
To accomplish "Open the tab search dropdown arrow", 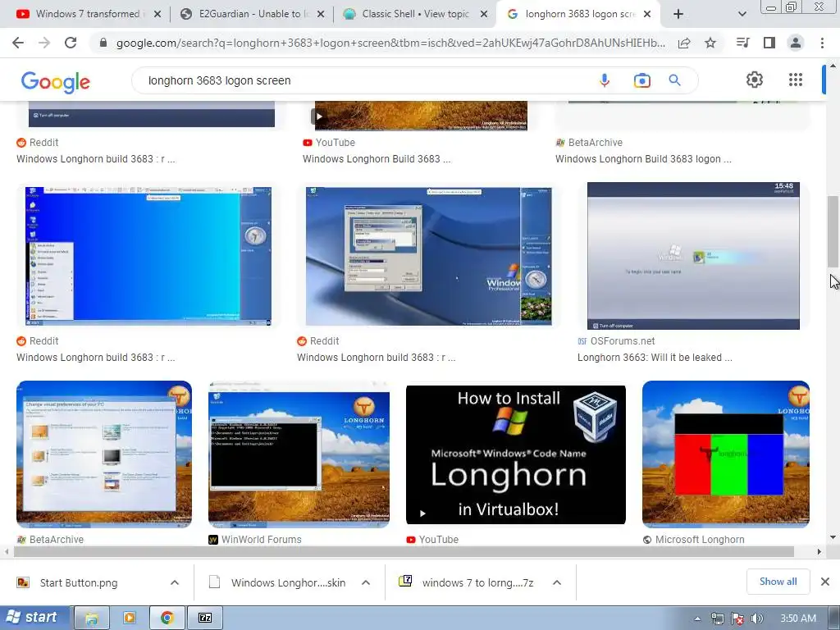I will [x=742, y=14].
